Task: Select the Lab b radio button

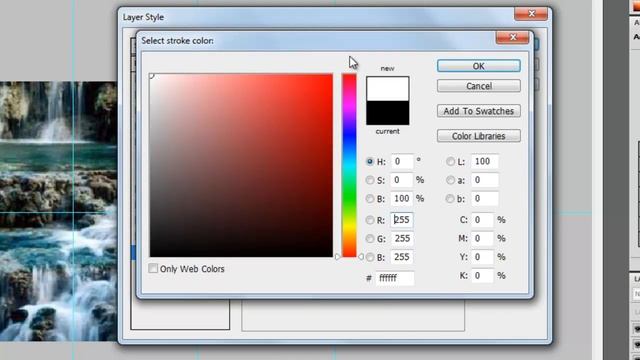Action: point(450,199)
